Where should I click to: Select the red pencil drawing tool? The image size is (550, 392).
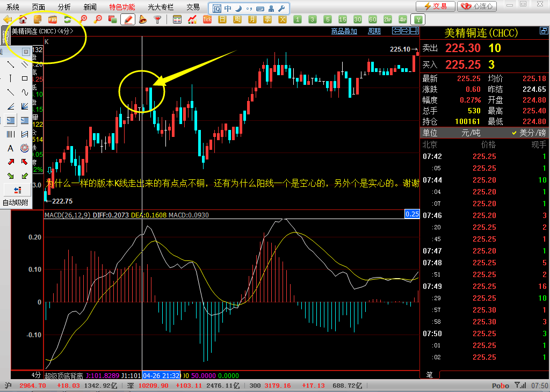(128, 19)
